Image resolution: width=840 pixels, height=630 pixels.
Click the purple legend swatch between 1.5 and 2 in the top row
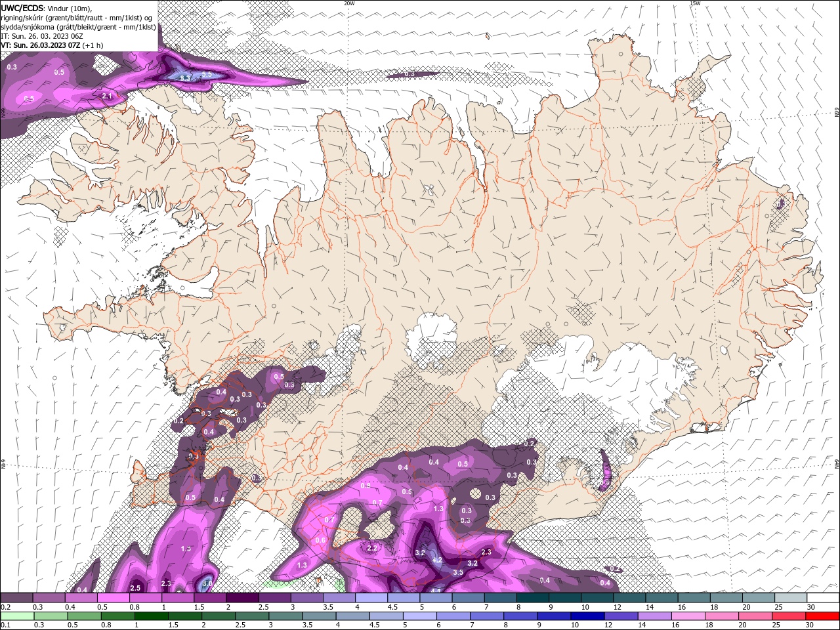point(210,598)
